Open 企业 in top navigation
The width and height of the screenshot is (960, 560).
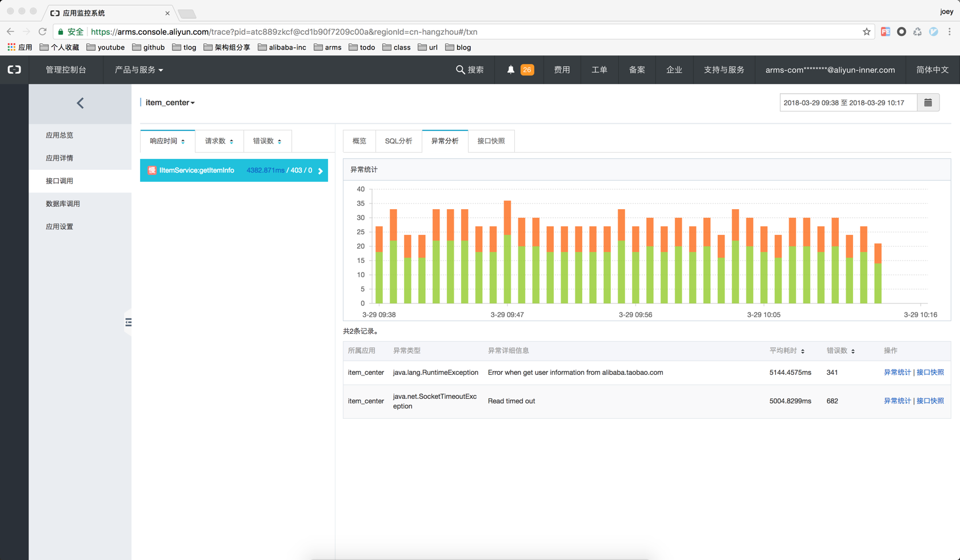674,70
